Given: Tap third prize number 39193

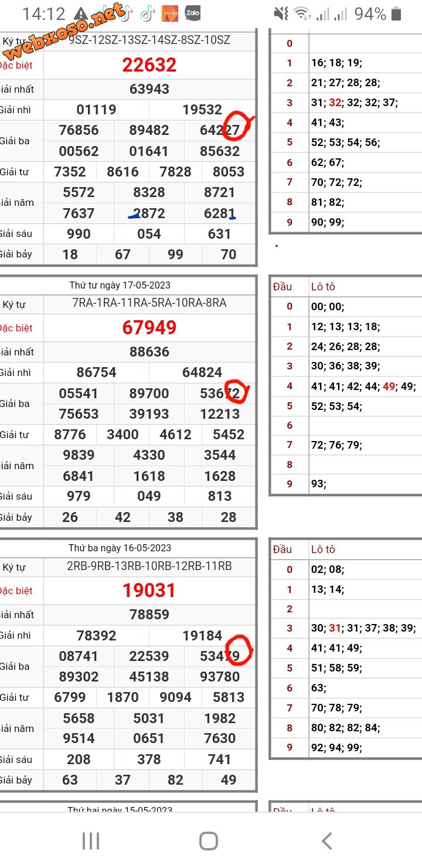Looking at the screenshot, I should click(x=149, y=414).
